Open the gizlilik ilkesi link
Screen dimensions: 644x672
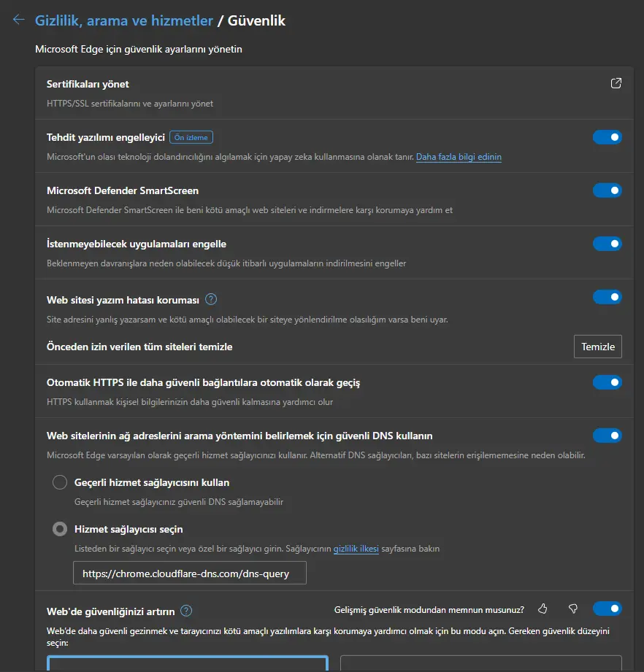pos(356,549)
